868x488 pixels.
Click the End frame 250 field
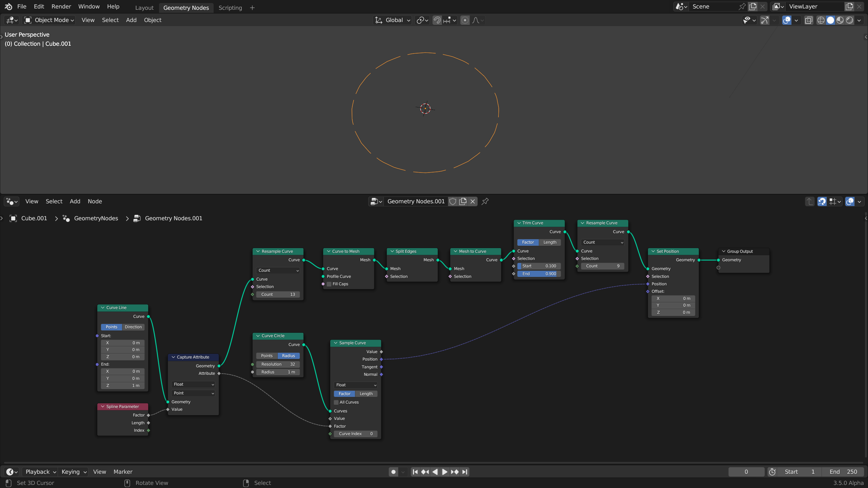tap(843, 472)
